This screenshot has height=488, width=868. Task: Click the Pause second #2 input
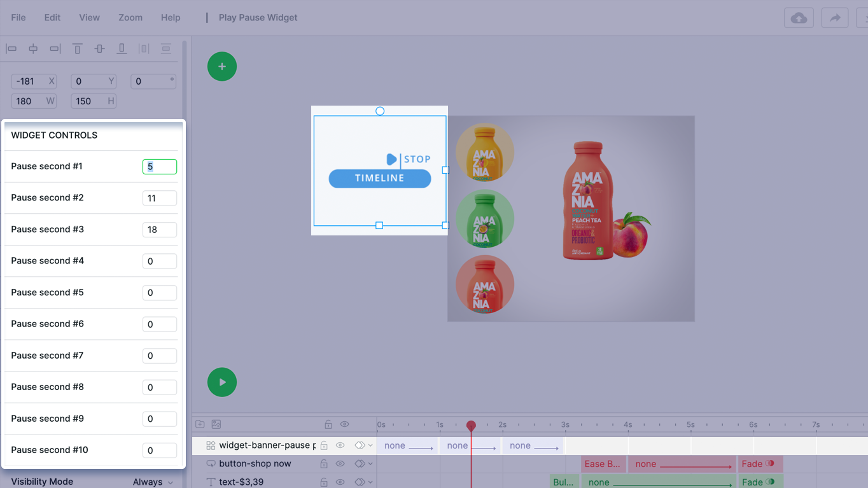(160, 198)
